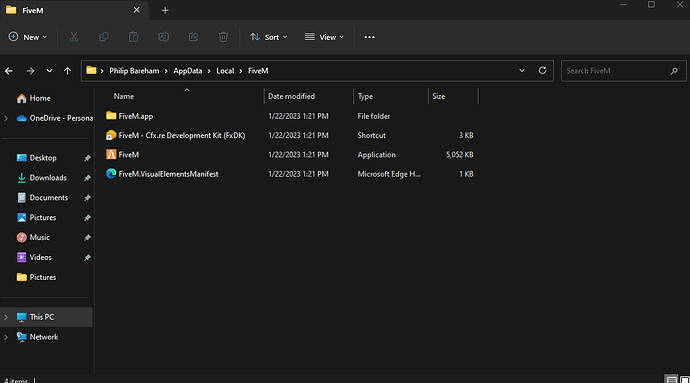Click the FiveM tab title
Image resolution: width=690 pixels, height=383 pixels.
33,10
